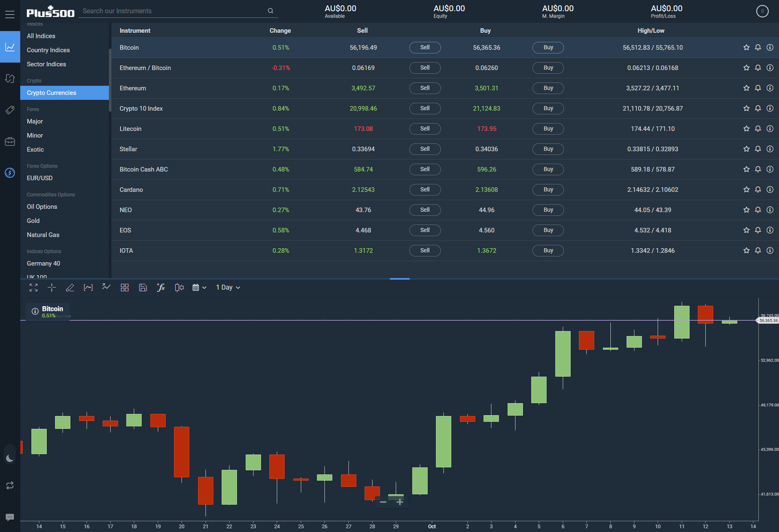Open Natural Gas options category
The image size is (779, 532).
click(43, 235)
